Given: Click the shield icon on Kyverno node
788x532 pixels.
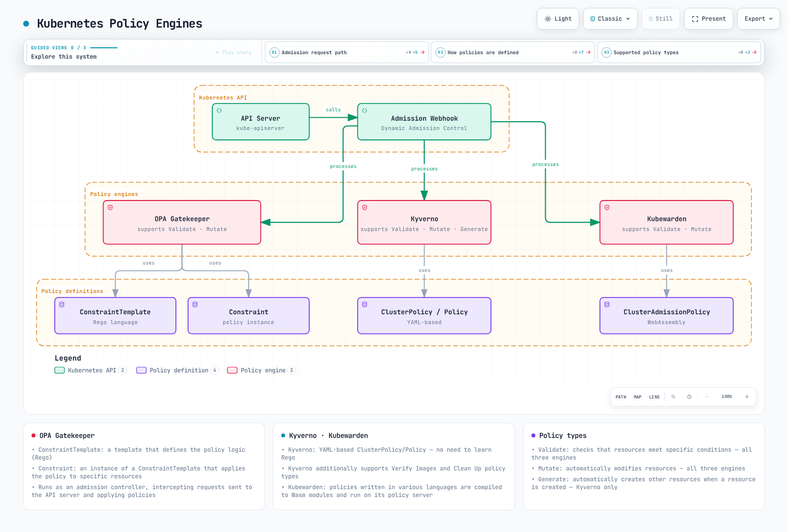Looking at the screenshot, I should [364, 207].
